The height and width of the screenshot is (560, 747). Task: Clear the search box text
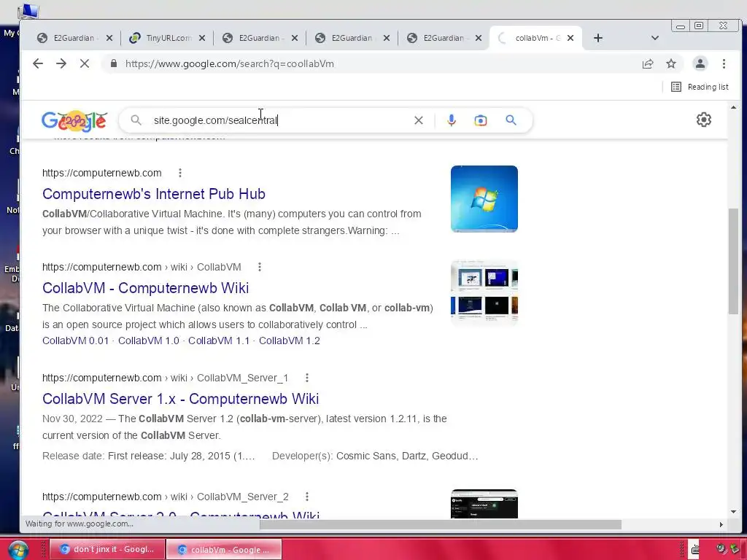click(418, 120)
